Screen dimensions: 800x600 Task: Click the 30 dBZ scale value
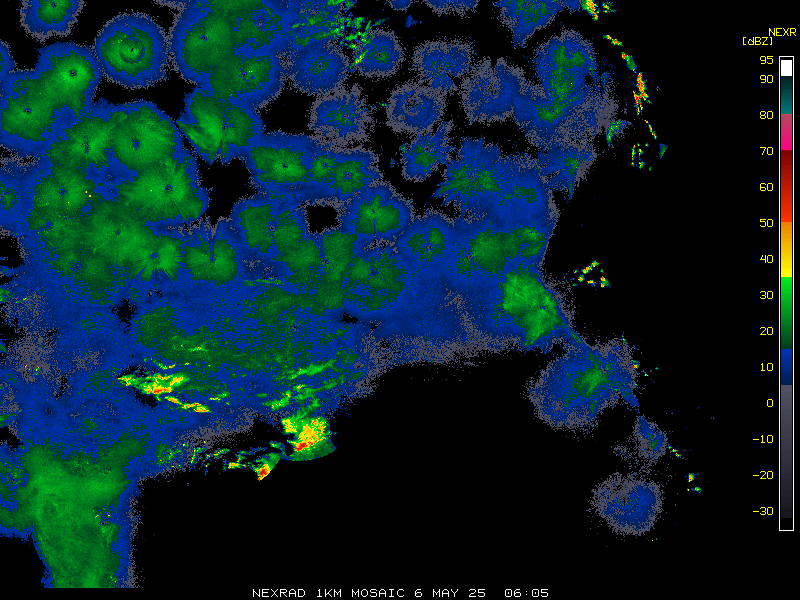pos(766,295)
